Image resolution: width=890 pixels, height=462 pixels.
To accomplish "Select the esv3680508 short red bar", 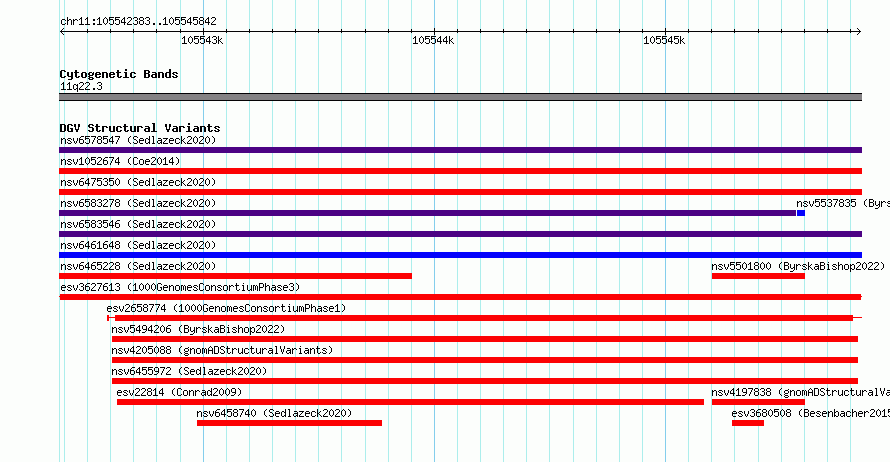I will pyautogui.click(x=748, y=423).
